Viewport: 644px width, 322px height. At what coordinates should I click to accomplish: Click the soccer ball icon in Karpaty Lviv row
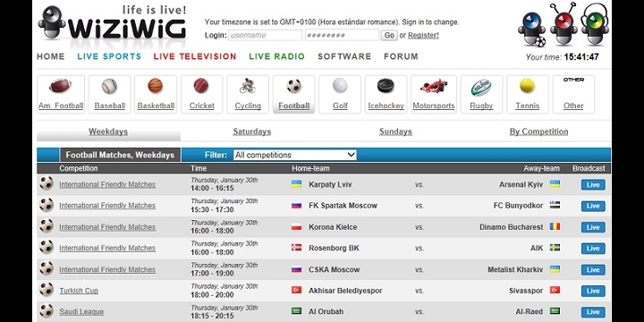[x=47, y=183]
